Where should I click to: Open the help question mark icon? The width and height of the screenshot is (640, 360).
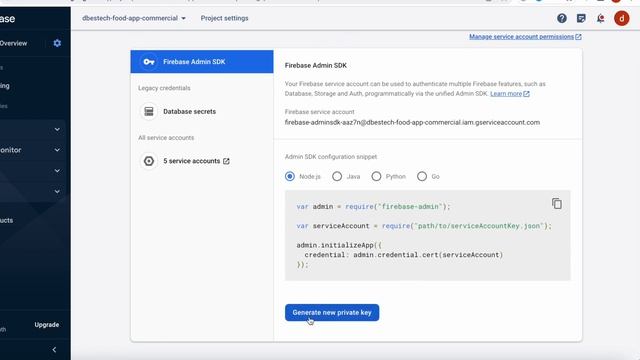(x=562, y=18)
